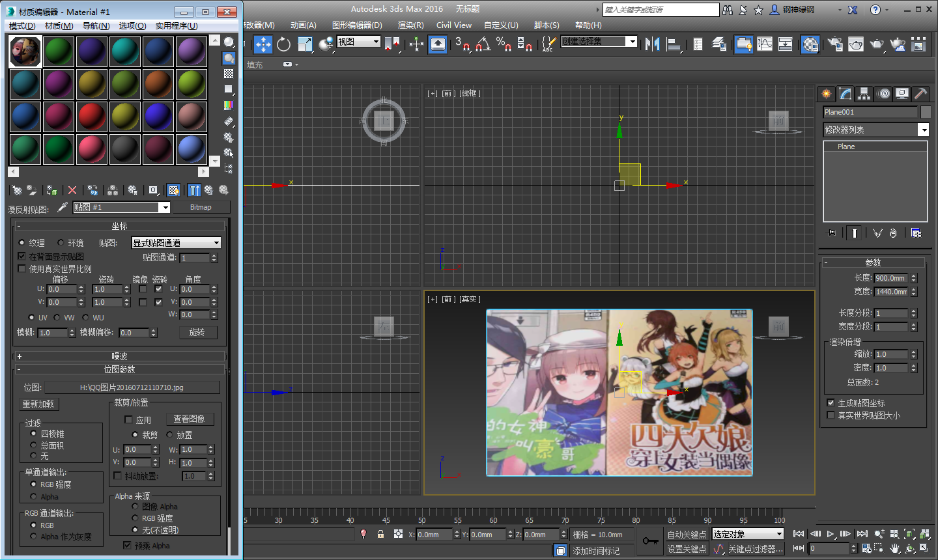Select the red material sample sphere
Screen dimensions: 938x560
[92, 117]
